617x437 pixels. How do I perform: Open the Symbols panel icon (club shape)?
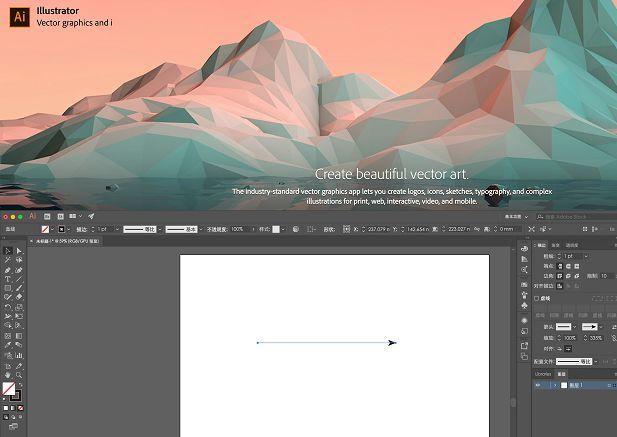pyautogui.click(x=524, y=306)
